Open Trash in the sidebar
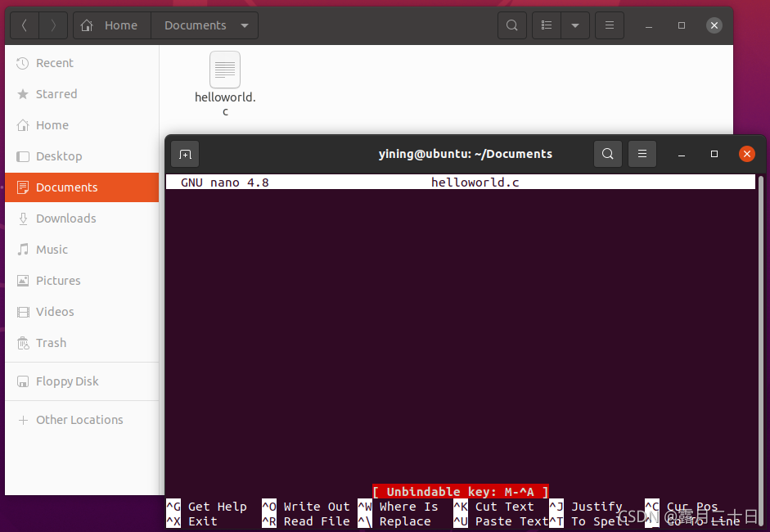The image size is (770, 532). coord(82,343)
